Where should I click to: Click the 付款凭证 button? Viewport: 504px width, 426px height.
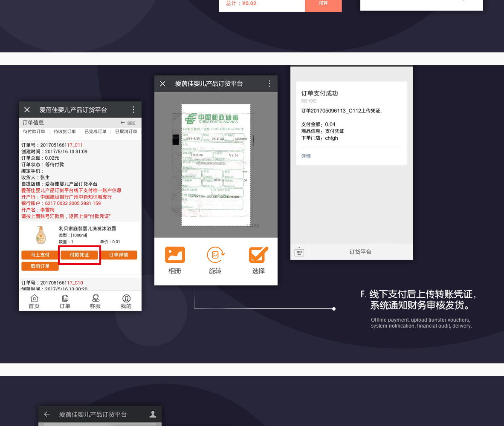coord(79,255)
